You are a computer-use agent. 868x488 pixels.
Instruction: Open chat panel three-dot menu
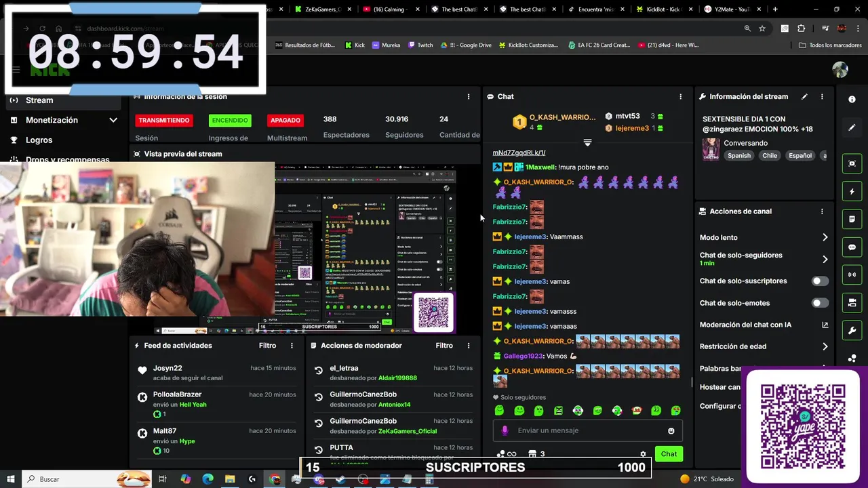680,97
